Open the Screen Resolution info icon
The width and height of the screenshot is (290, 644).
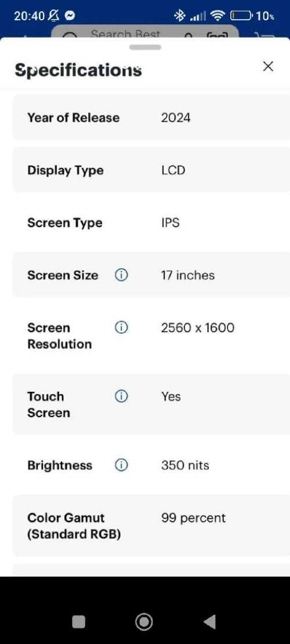[121, 328]
